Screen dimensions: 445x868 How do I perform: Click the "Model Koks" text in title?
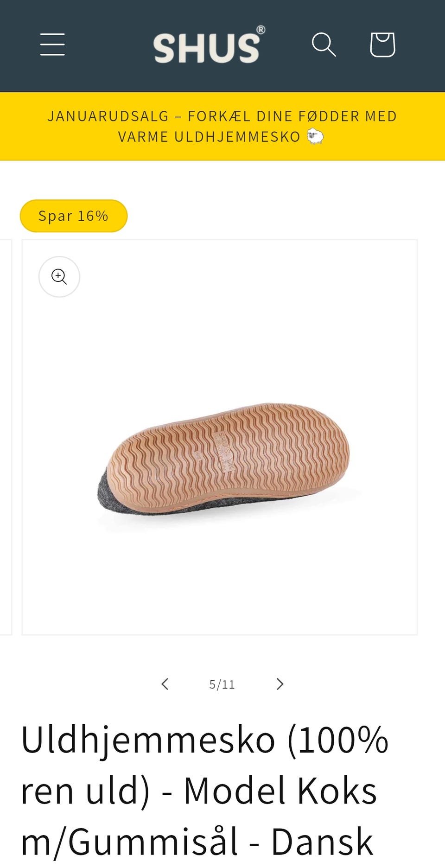[280, 791]
